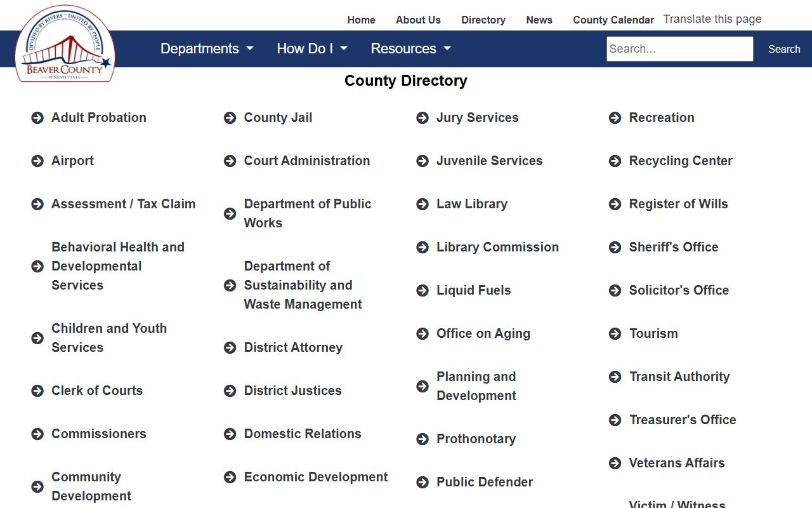This screenshot has width=812, height=508.
Task: Open the Solicitor's Office link
Action: pyautogui.click(x=679, y=290)
